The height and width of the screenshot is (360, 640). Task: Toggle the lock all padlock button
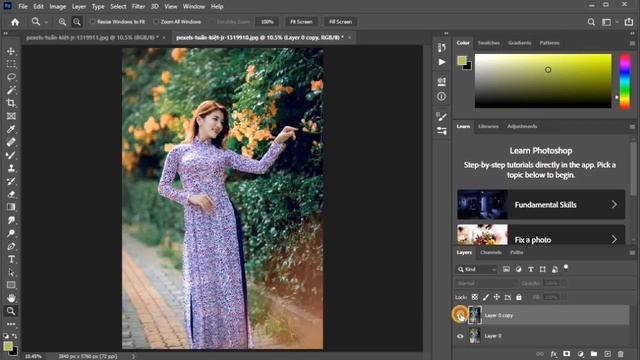(519, 297)
